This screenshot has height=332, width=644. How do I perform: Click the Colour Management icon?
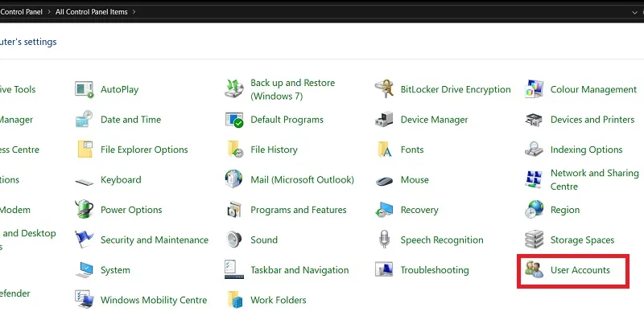click(534, 89)
